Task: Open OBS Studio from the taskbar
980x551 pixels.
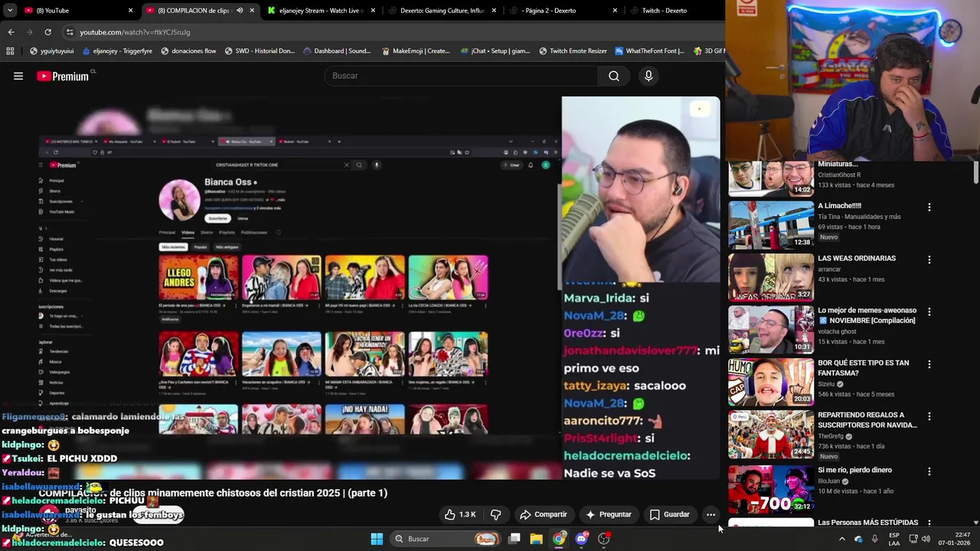Action: pos(604,539)
